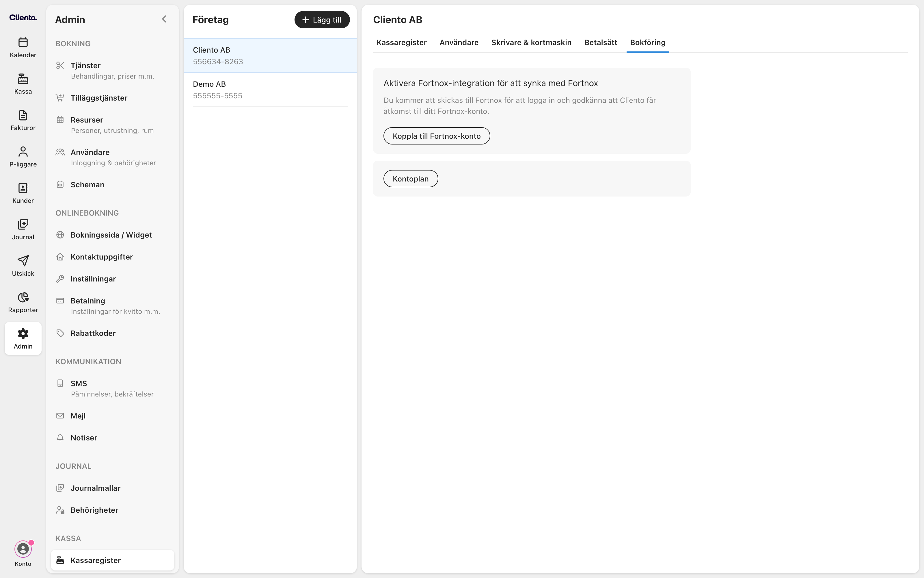The height and width of the screenshot is (578, 924).
Task: Click the house icon beside Kontaktuppgifter
Action: [60, 257]
